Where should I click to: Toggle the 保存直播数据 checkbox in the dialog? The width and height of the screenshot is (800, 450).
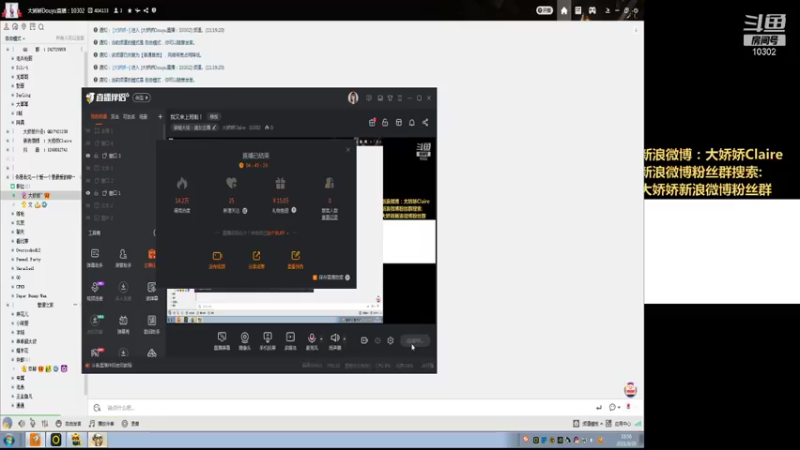click(x=315, y=278)
